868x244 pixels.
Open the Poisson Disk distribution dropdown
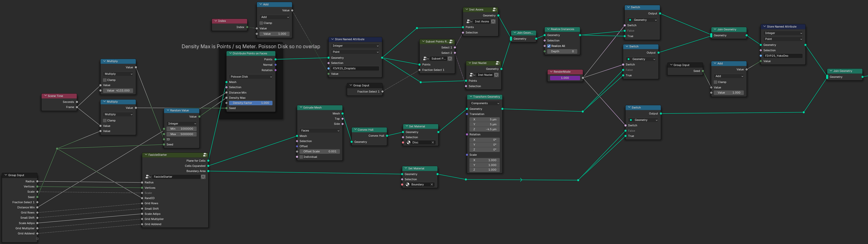(251, 77)
